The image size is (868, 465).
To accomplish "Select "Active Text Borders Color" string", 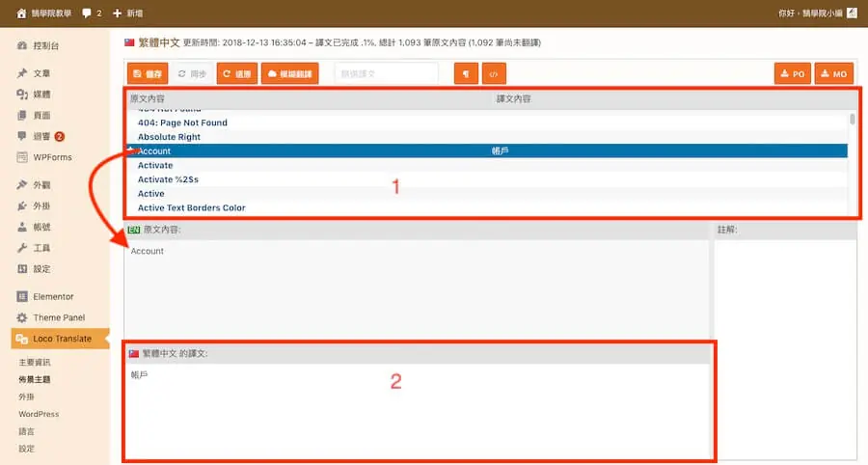I will pyautogui.click(x=487, y=208).
